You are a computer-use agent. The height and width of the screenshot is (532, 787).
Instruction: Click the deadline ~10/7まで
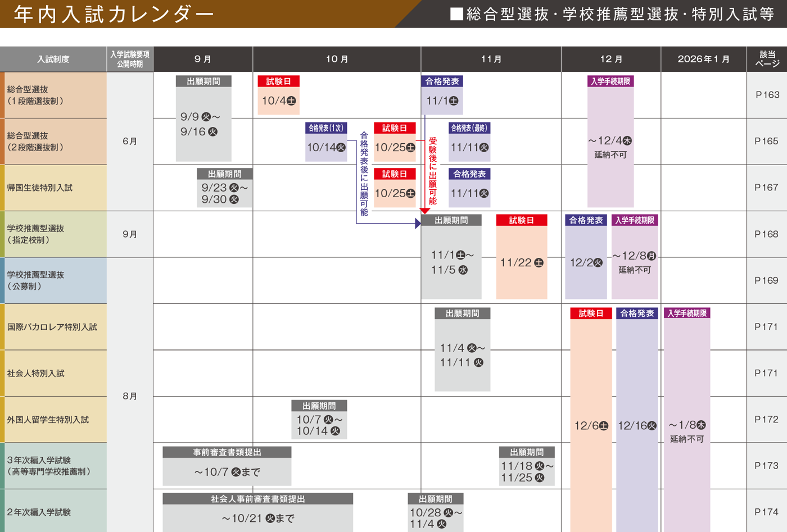coord(227,472)
